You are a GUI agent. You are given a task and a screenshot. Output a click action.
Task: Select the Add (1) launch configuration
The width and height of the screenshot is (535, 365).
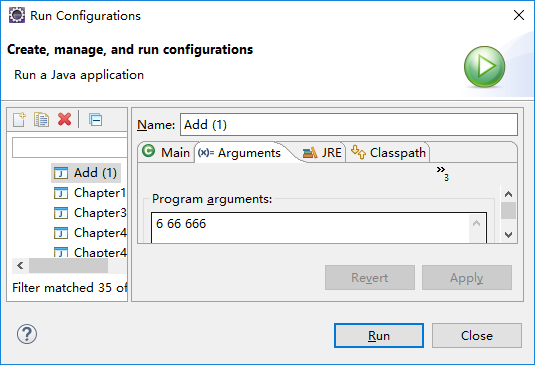point(86,173)
